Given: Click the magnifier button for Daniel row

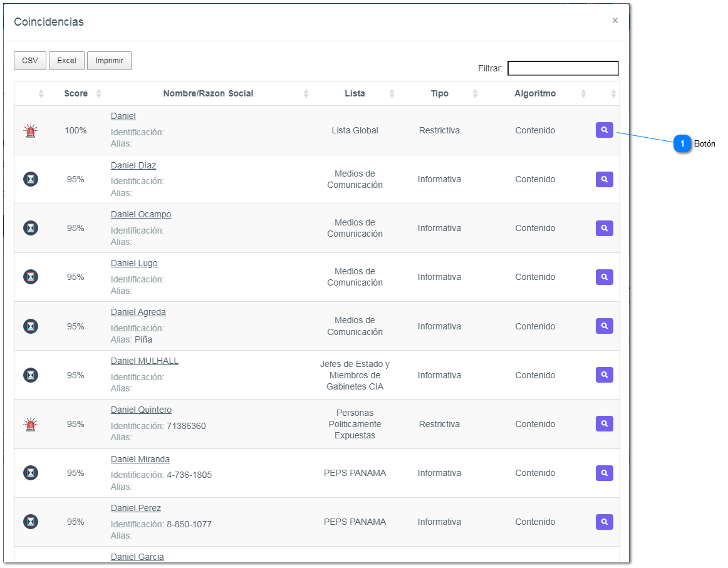Looking at the screenshot, I should tap(604, 130).
